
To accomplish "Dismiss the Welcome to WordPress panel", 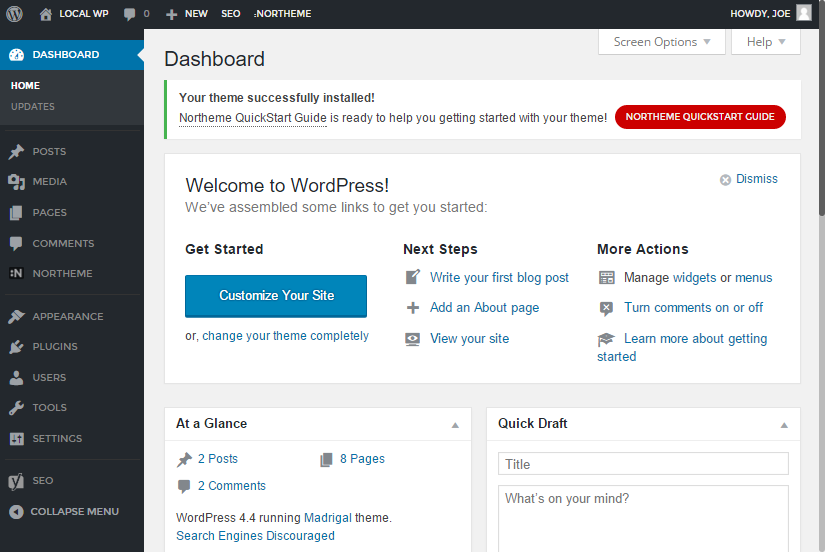I will click(749, 179).
